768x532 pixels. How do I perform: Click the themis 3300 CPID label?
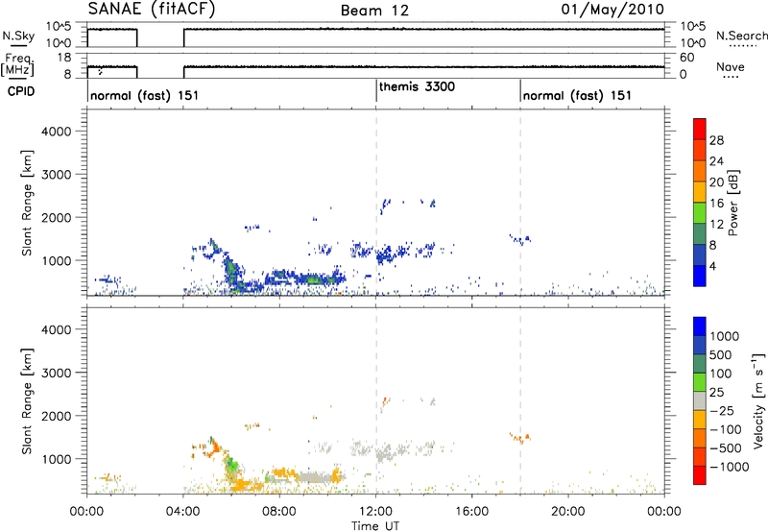coord(417,87)
